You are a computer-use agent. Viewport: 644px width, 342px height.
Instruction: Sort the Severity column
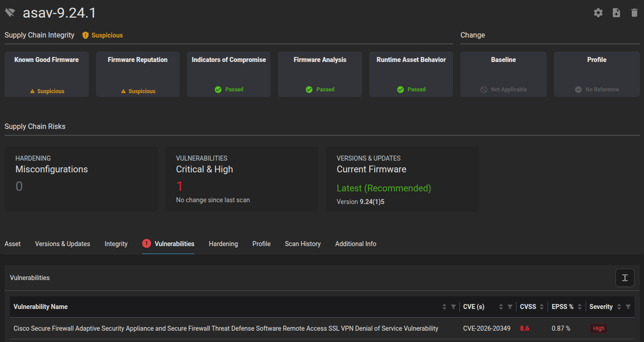pos(619,307)
